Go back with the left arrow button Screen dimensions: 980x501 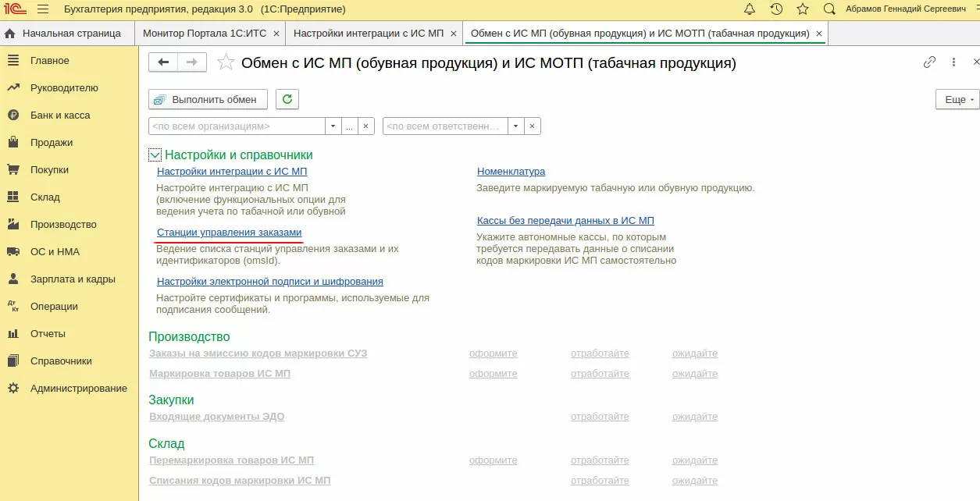coord(163,62)
